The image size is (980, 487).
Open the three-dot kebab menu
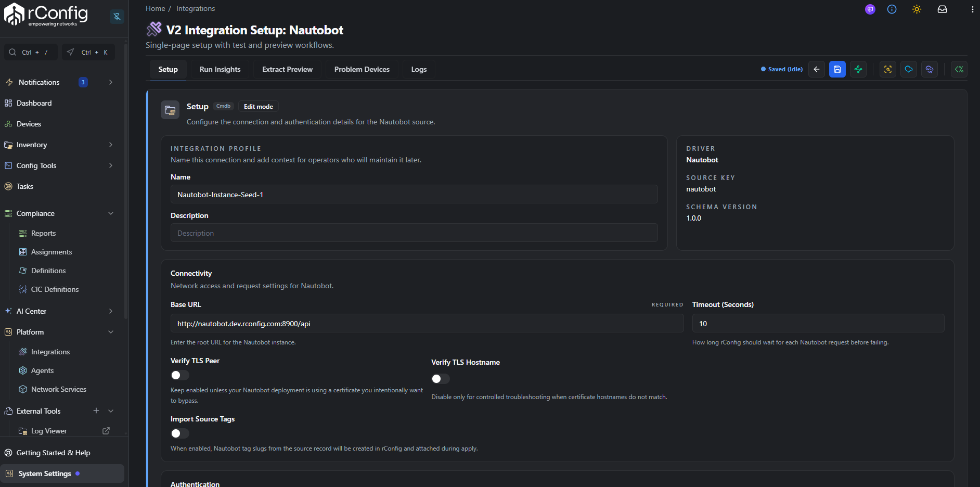(972, 9)
